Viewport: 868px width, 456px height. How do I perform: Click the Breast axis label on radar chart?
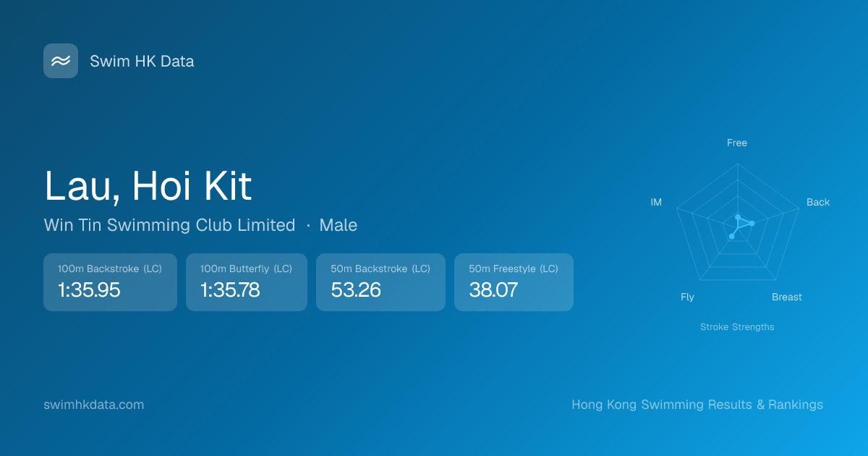tap(787, 297)
